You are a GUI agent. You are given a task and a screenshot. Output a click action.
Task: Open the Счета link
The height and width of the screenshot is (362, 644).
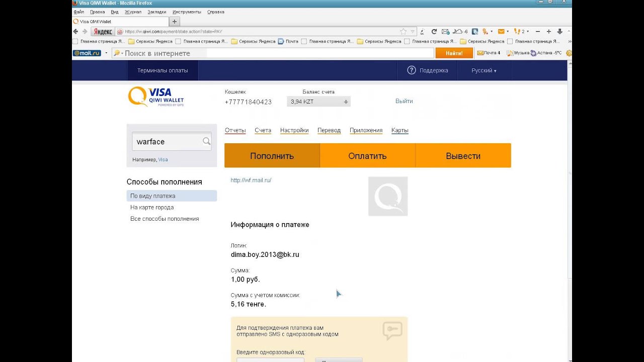click(x=263, y=130)
